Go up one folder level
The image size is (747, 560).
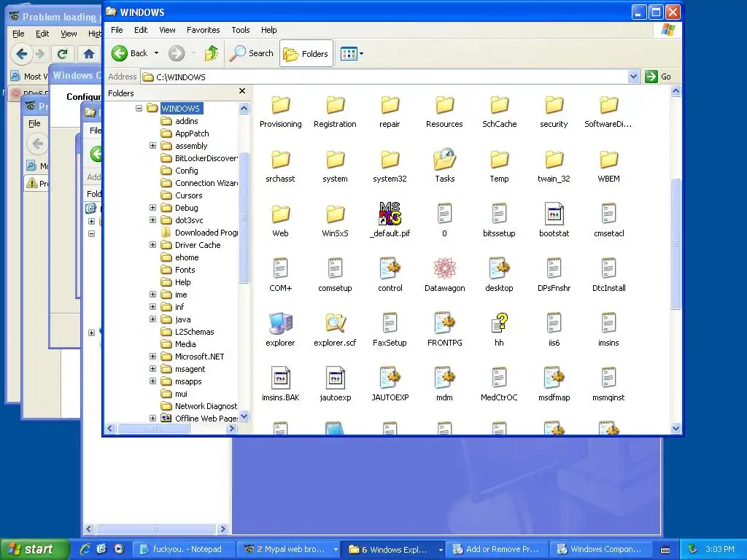tap(211, 53)
